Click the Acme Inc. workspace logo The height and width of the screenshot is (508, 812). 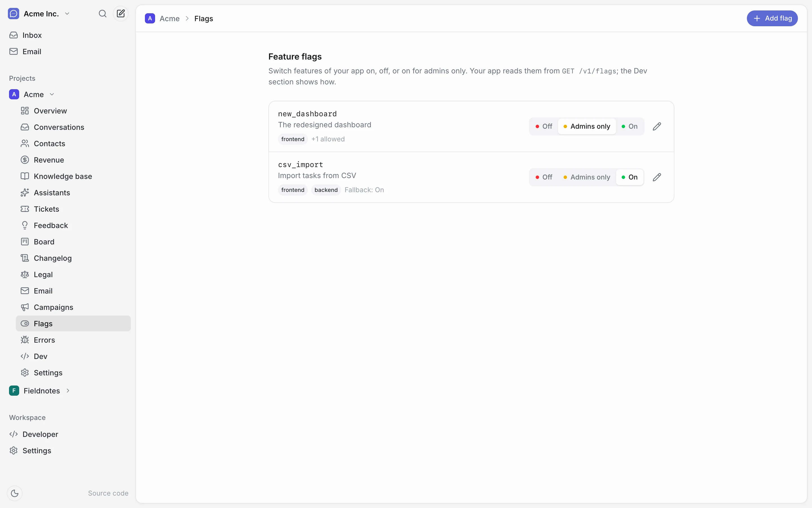(x=14, y=14)
